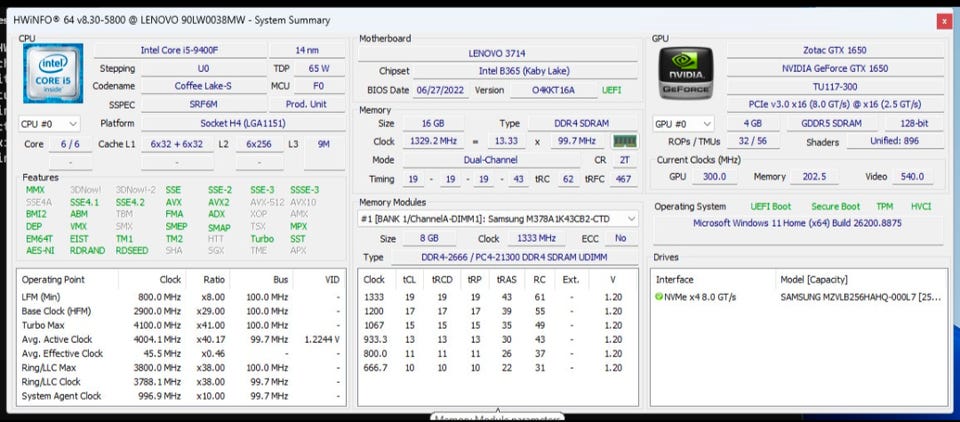960x422 pixels.
Task: Click the TDP 65 W value
Action: [319, 69]
